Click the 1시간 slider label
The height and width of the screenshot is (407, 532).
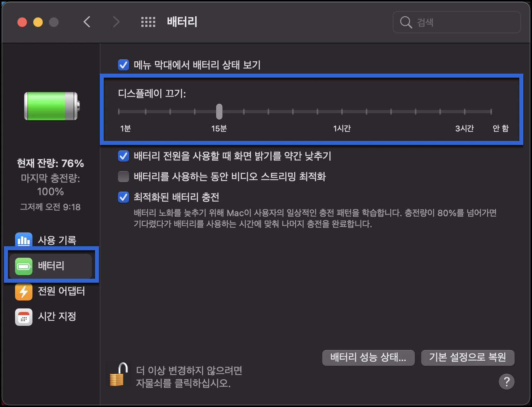342,128
